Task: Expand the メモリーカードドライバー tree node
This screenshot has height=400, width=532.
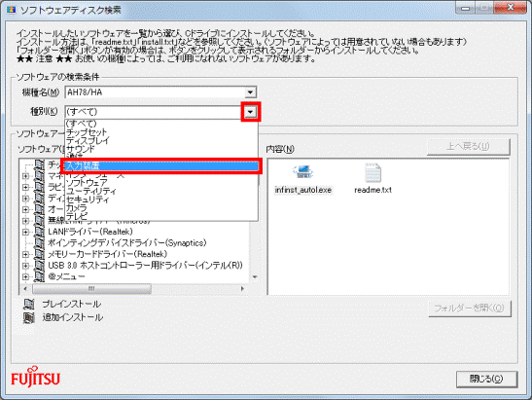Action: point(25,255)
